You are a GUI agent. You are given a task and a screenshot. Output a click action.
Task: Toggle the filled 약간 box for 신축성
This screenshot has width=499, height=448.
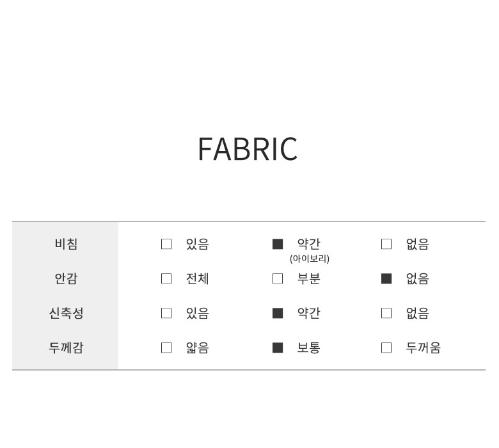coord(278,313)
